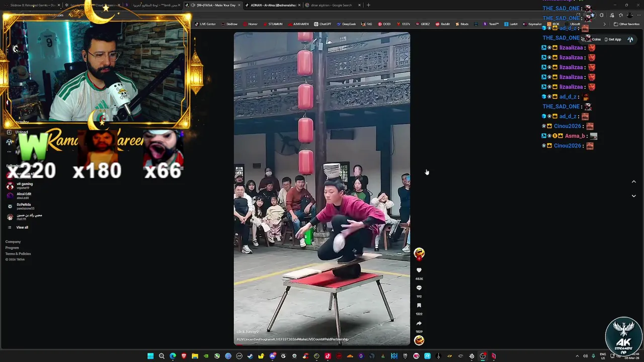
Task: Switch to the dinar algérien Google Search tab
Action: coord(332,5)
